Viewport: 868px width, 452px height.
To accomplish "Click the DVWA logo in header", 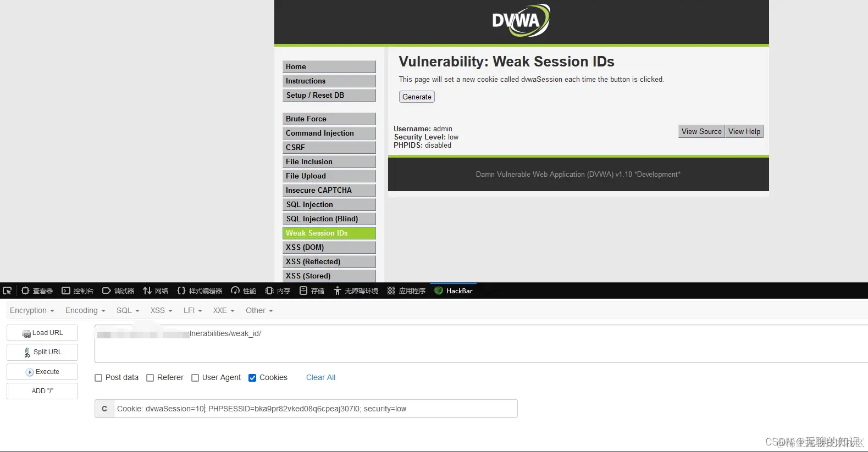I will tap(521, 20).
